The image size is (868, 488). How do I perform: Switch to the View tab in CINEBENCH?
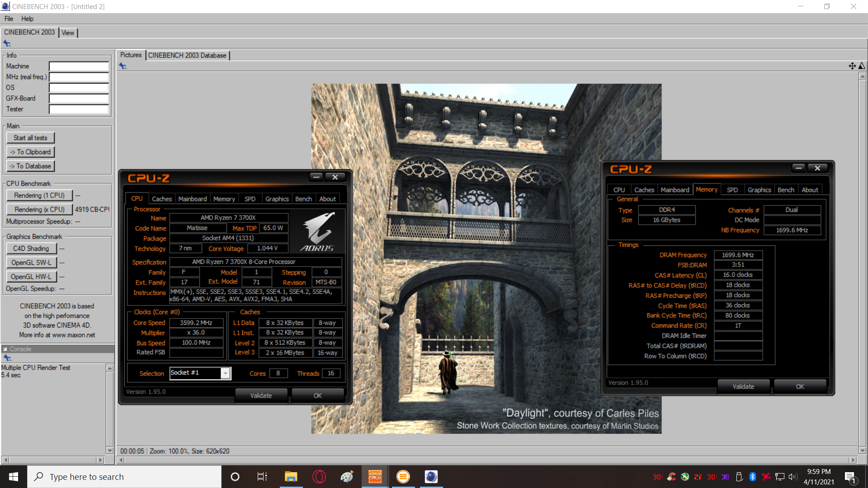[x=68, y=33]
